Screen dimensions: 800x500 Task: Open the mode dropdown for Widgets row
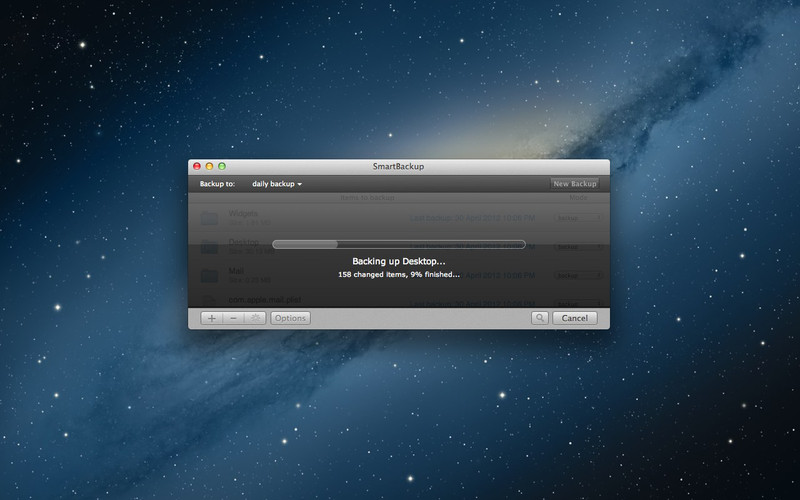pos(579,218)
